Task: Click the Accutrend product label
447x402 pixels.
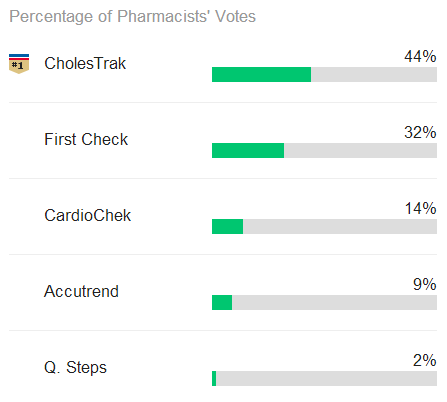Action: (x=81, y=291)
